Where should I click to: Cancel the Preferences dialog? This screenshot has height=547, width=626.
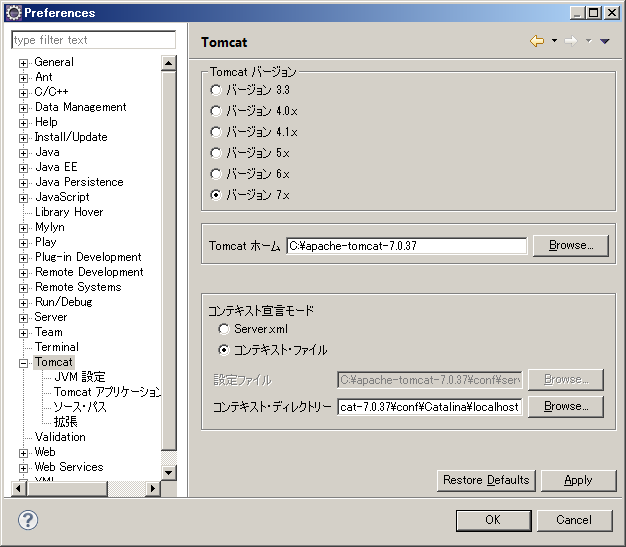click(574, 520)
